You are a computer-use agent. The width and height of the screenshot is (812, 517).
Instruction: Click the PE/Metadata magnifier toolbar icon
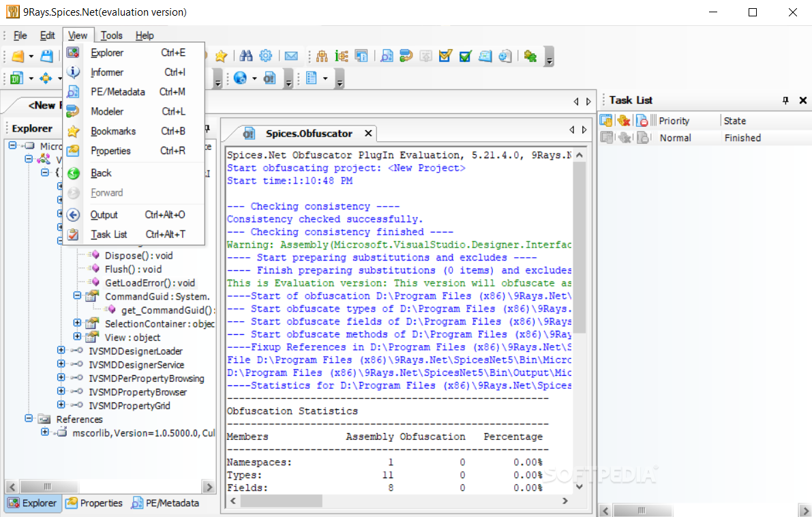point(387,56)
